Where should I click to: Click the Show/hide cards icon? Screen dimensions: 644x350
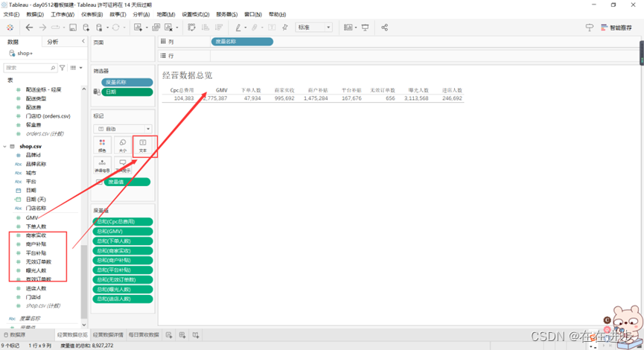click(x=348, y=28)
